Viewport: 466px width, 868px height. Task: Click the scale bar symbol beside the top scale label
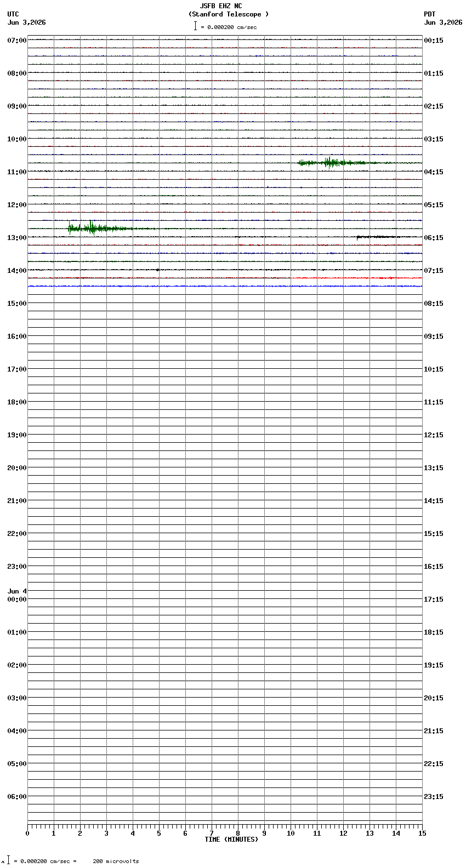point(195,26)
